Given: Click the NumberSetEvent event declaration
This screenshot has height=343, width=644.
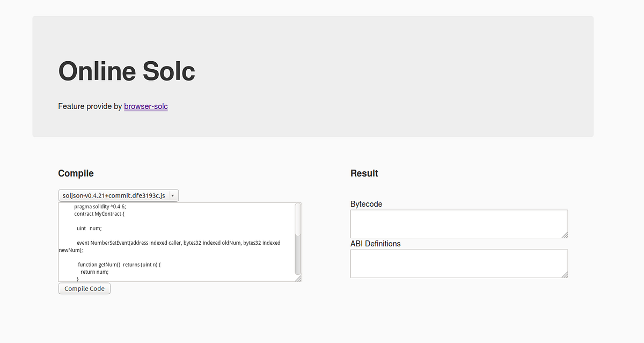Looking at the screenshot, I should [177, 243].
